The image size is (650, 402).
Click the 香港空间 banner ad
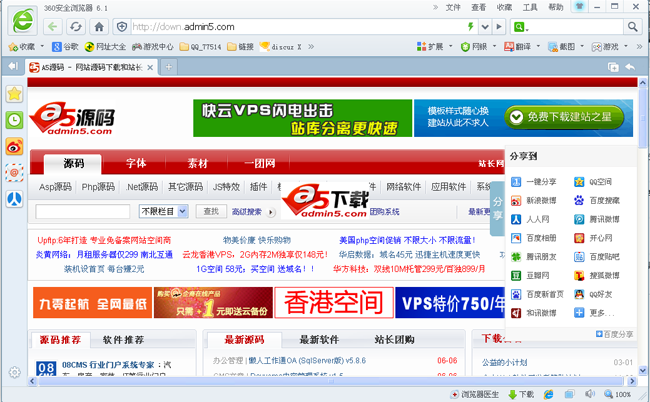tap(334, 303)
